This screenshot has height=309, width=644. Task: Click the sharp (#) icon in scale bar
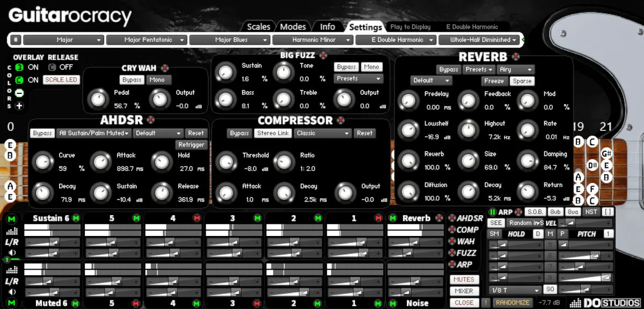click(x=16, y=40)
